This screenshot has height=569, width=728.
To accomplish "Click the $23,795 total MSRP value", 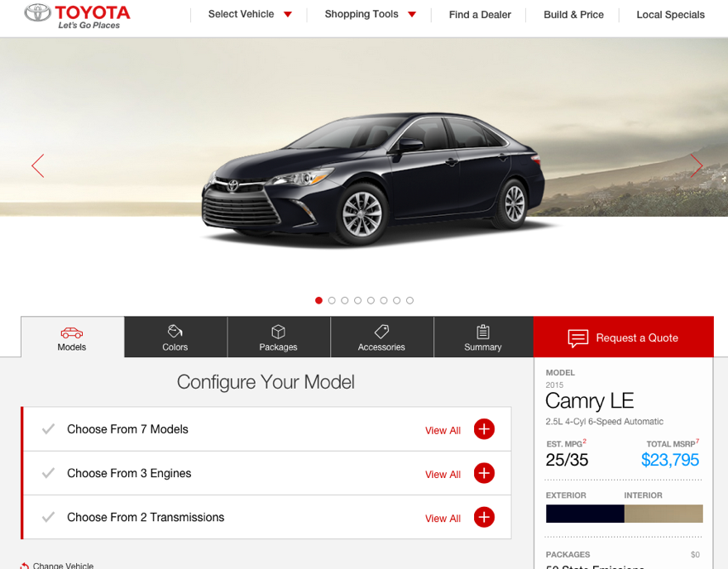I will pos(670,460).
